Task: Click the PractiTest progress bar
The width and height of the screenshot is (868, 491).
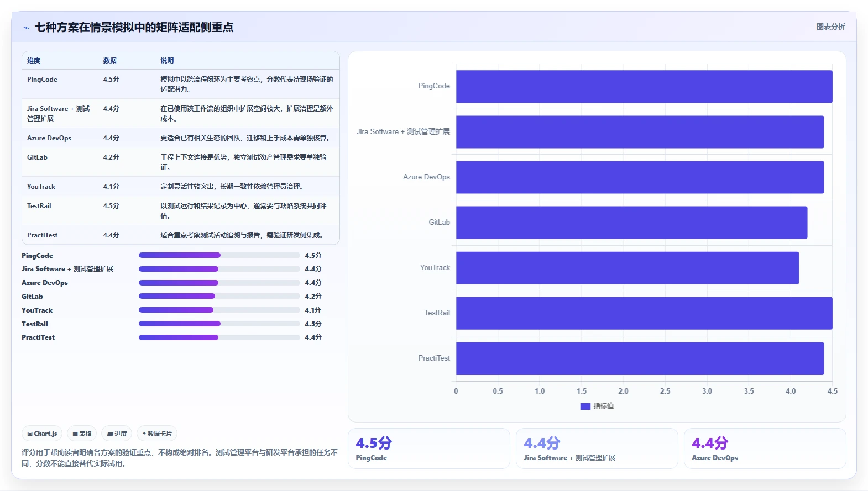Action: [219, 337]
